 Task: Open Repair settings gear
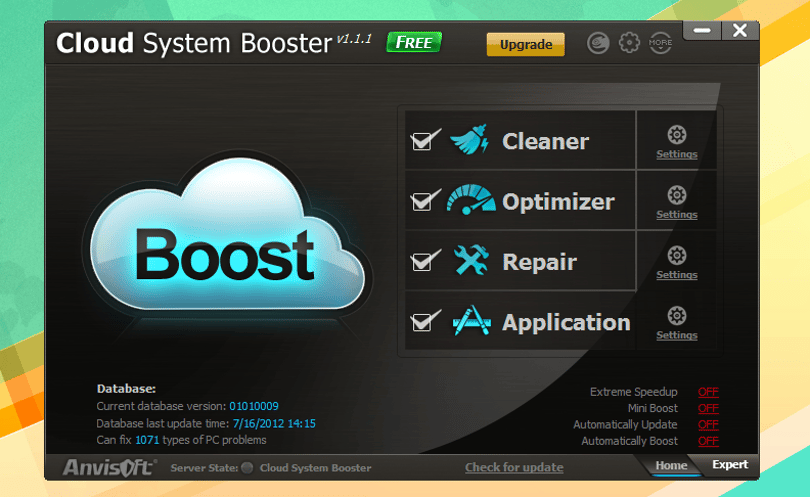(x=677, y=256)
